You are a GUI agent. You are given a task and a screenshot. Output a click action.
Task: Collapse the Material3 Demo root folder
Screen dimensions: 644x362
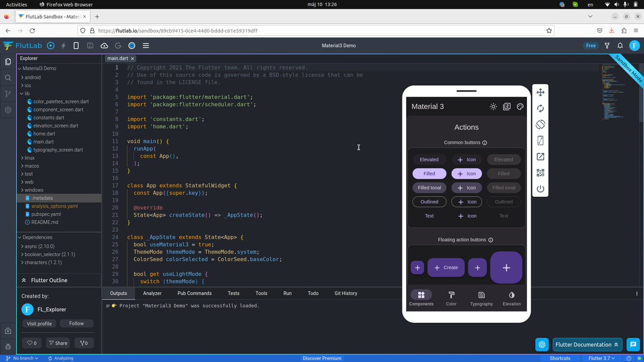click(x=20, y=69)
